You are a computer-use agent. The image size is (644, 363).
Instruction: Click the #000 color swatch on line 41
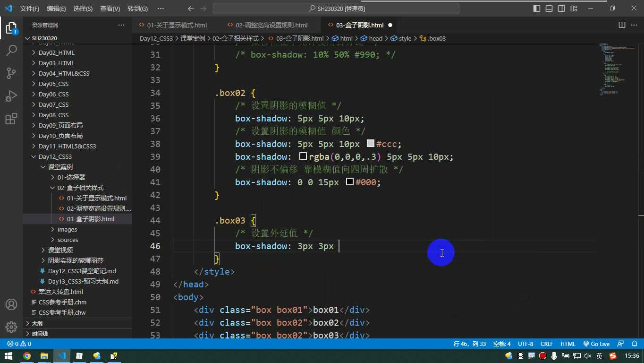pos(350,181)
